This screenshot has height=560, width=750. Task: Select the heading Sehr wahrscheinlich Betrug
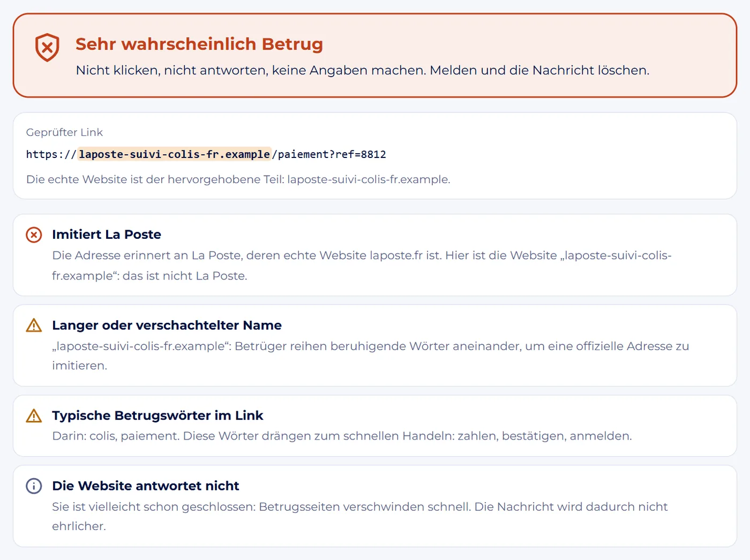coord(199,44)
